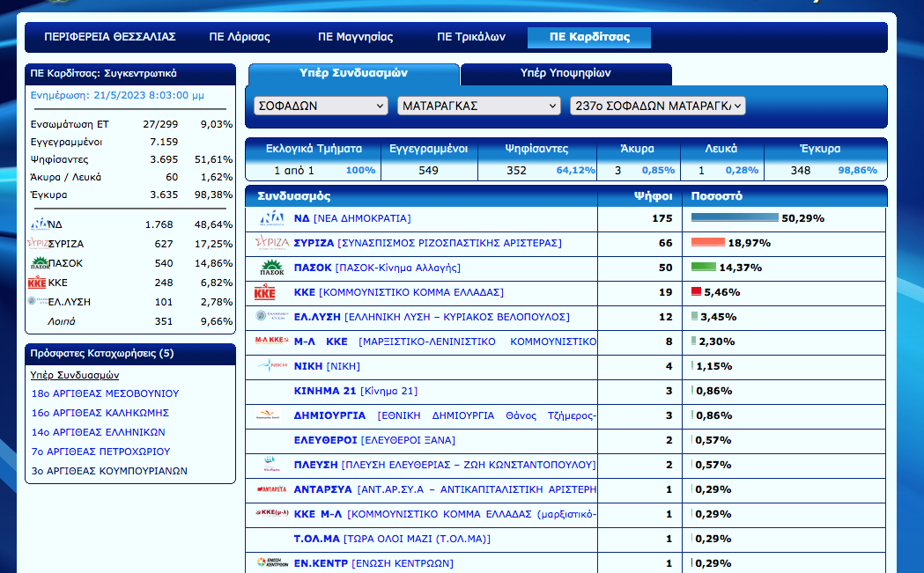The image size is (924, 573).
Task: Click the Ψήφοι column header
Action: [653, 196]
